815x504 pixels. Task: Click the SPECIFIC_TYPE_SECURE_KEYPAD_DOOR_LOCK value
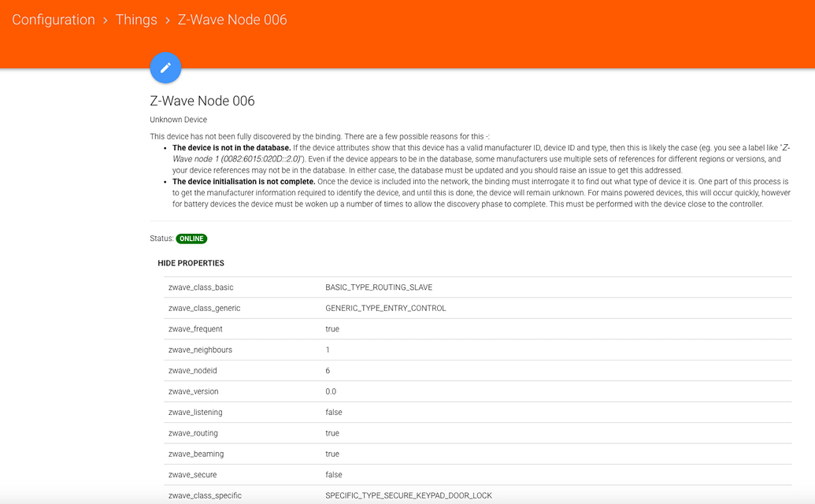(x=409, y=495)
